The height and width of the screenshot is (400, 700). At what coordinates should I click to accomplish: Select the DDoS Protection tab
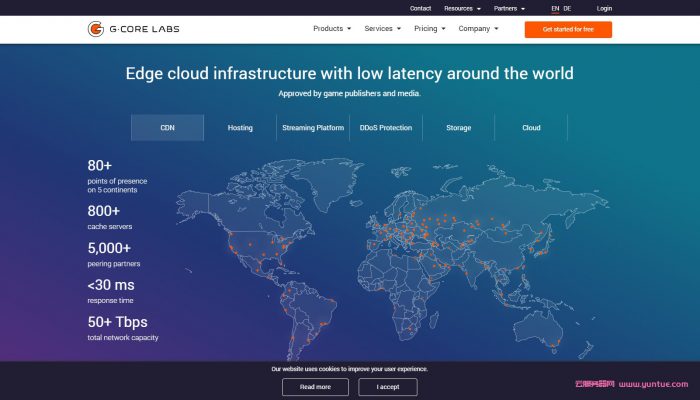[385, 128]
